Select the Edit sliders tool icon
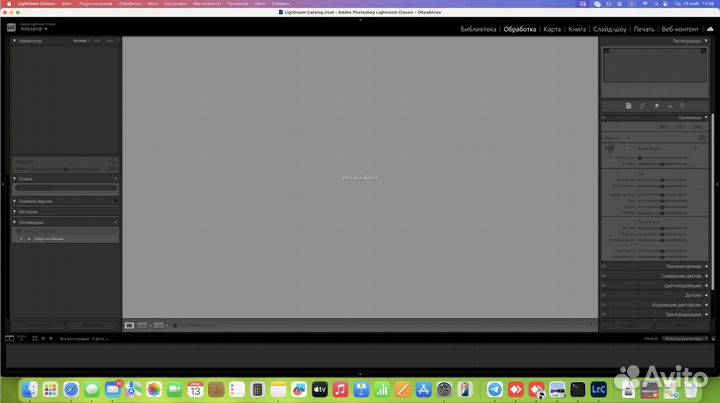720x403 pixels. pyautogui.click(x=628, y=106)
